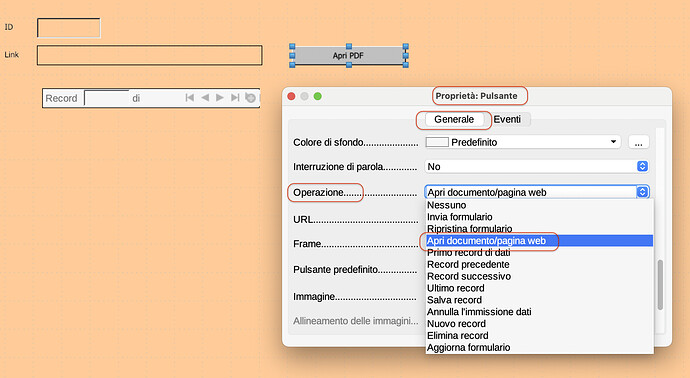Go to first record in navigation bar
This screenshot has height=378, width=690.
[x=190, y=98]
